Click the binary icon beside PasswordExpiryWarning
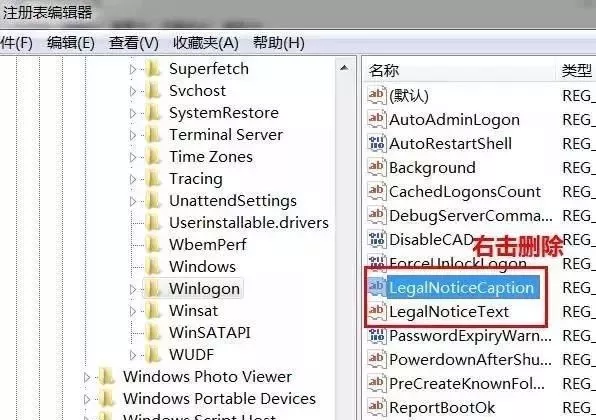The width and height of the screenshot is (596, 420). 377,336
